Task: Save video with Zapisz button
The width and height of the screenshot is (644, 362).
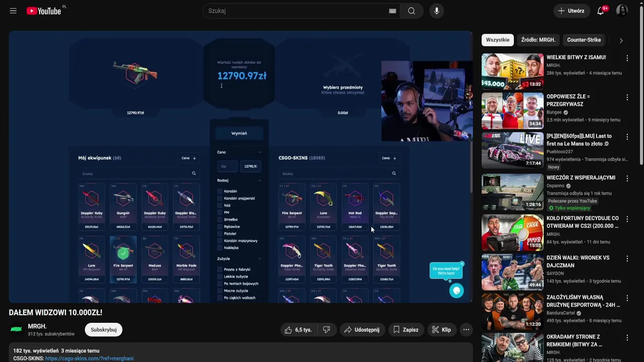Action: 406,330
